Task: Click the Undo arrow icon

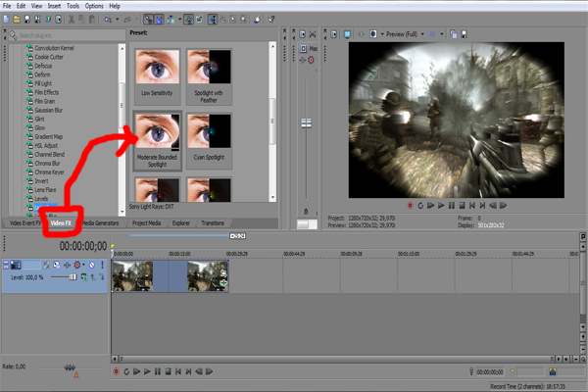Action: tap(108, 20)
